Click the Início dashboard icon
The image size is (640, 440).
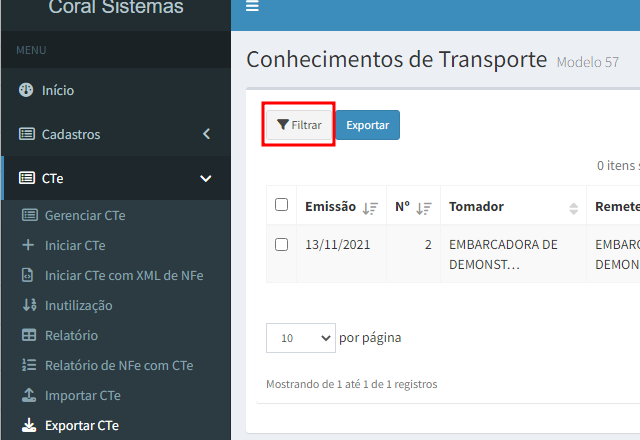[x=26, y=90]
